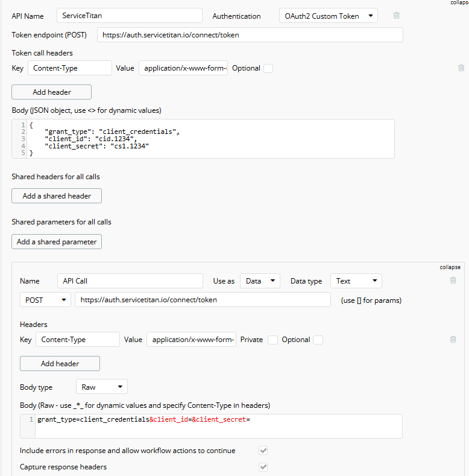Delete the API Call with trash icon

tap(453, 281)
